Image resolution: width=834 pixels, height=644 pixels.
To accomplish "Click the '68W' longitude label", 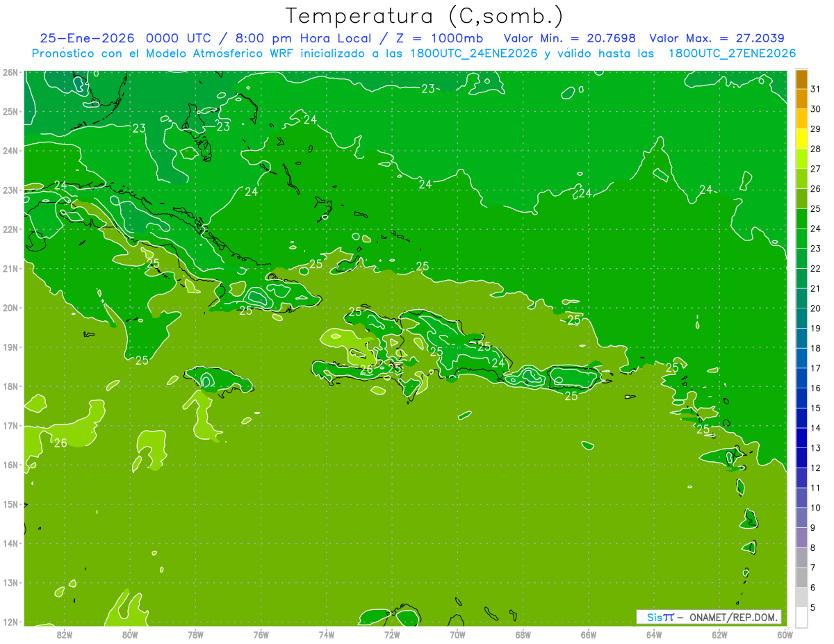I will click(x=523, y=634).
